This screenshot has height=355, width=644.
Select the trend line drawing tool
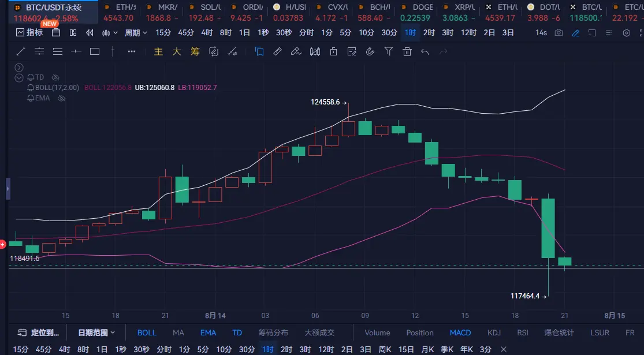(x=21, y=51)
